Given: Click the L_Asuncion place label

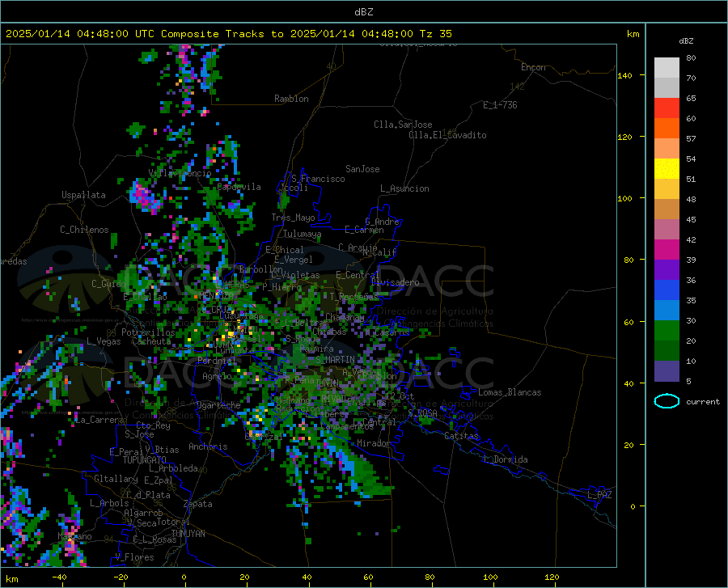Looking at the screenshot, I should pos(404,188).
